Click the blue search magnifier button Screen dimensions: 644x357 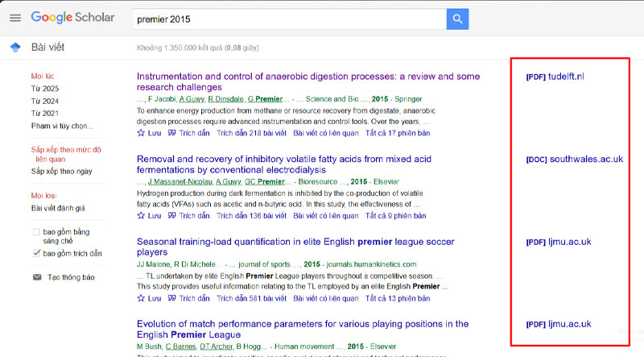click(x=457, y=19)
